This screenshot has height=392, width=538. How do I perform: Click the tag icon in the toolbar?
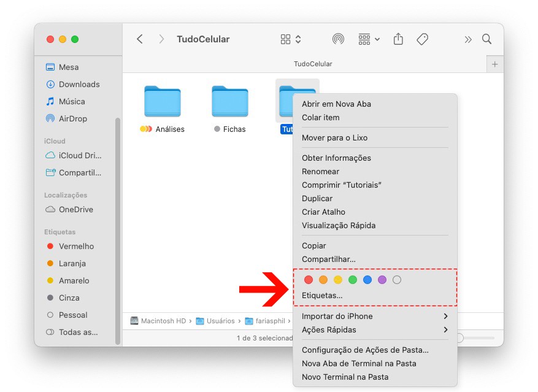tap(422, 39)
